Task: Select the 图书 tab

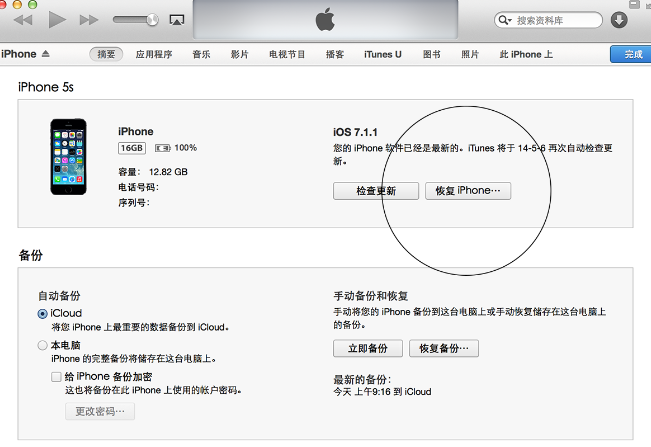Action: 432,54
